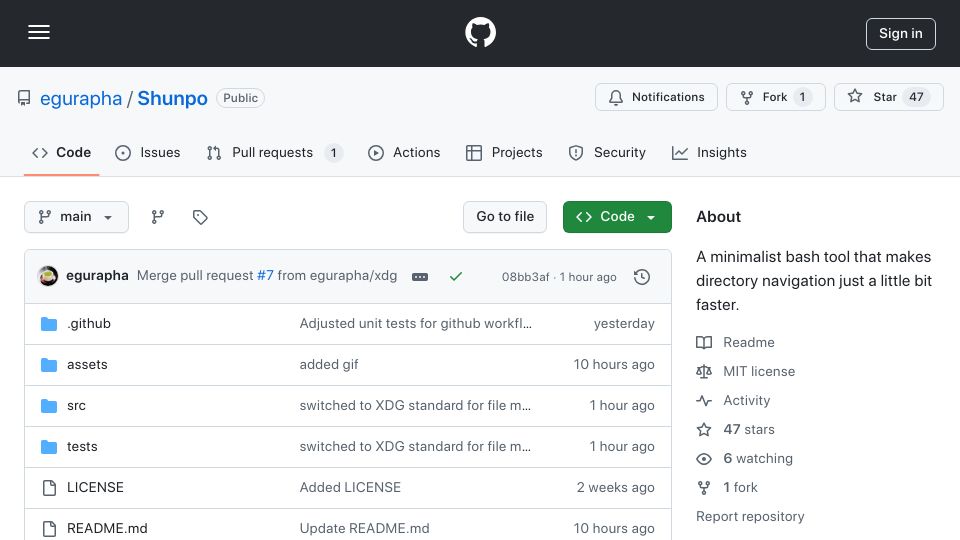The height and width of the screenshot is (540, 960).
Task: Open src row 'switched to XDG standard' commit
Action: tap(415, 405)
